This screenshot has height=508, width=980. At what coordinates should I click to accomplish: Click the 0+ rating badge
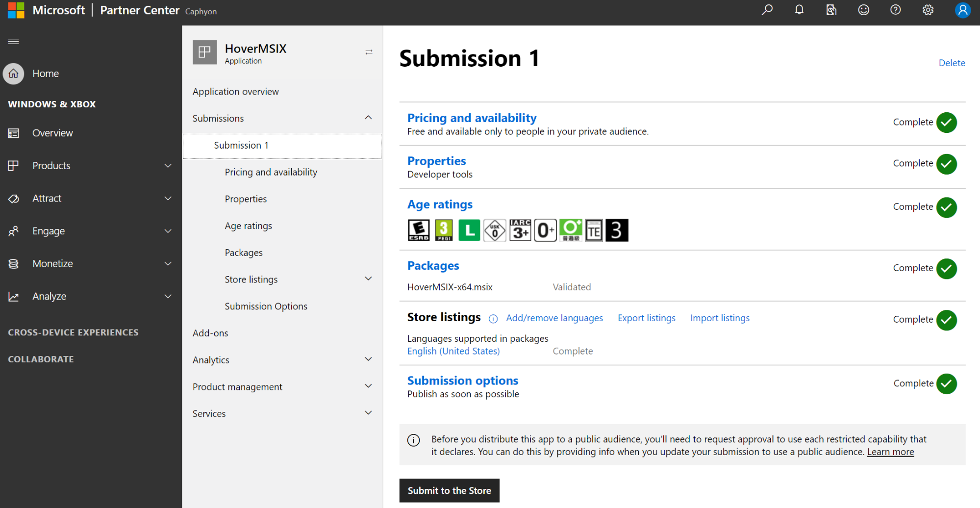coord(545,230)
